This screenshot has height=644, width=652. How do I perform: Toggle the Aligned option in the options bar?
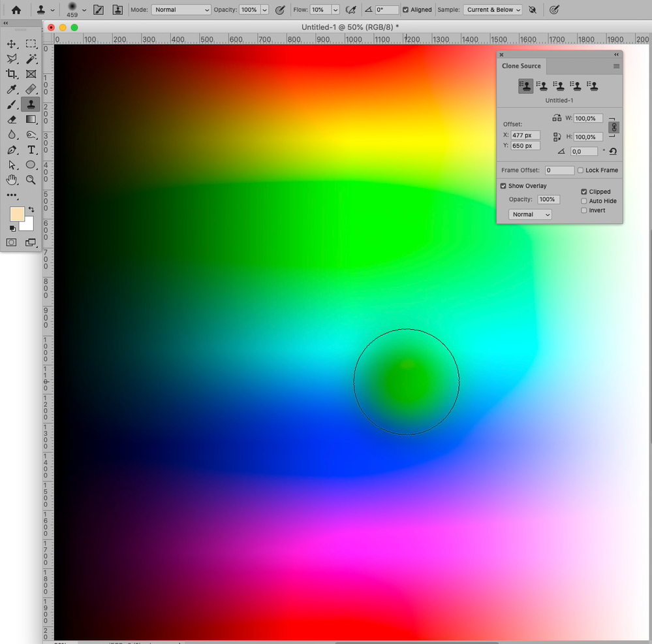tap(406, 9)
